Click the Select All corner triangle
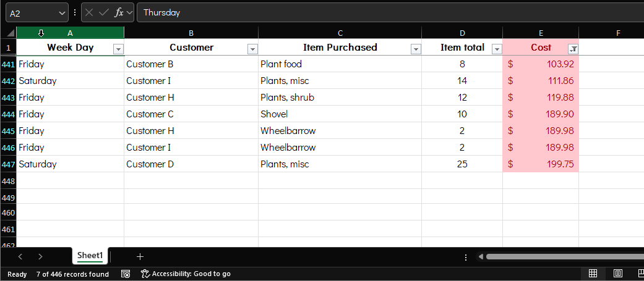This screenshot has width=644, height=281. pyautogui.click(x=11, y=33)
